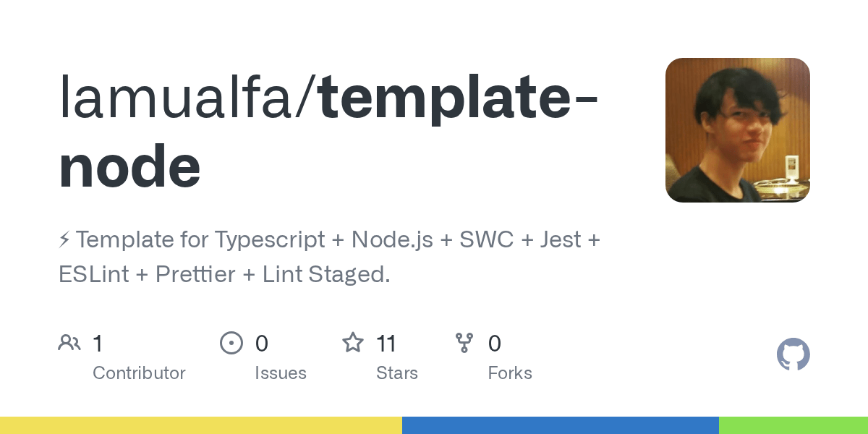Screen dimensions: 868x434
Task: Click the zero count above Issues
Action: coord(262,343)
